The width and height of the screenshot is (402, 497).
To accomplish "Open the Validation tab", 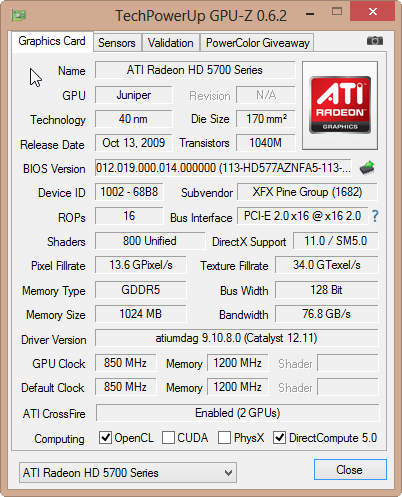I will pyautogui.click(x=171, y=43).
